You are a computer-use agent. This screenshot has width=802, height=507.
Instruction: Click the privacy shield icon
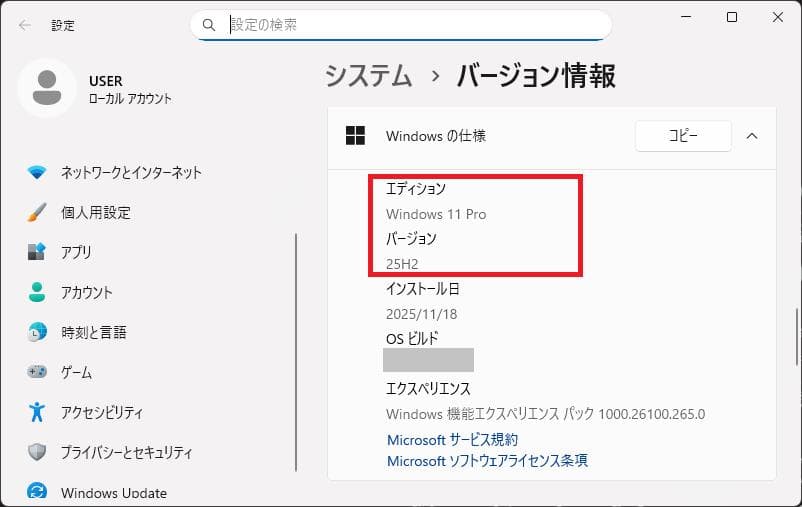click(x=37, y=452)
